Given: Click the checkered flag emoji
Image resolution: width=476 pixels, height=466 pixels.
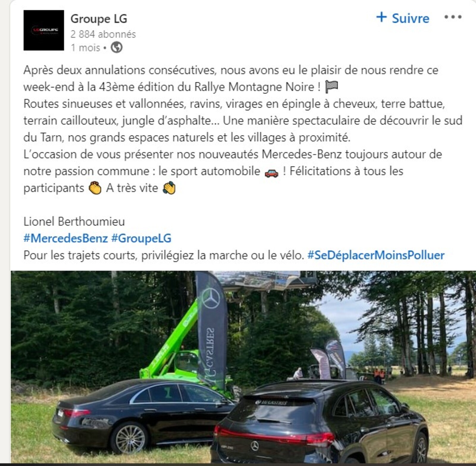Looking at the screenshot, I should tap(331, 87).
